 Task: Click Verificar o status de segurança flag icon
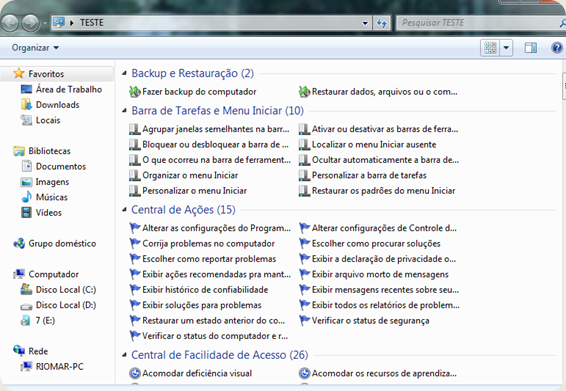click(304, 320)
